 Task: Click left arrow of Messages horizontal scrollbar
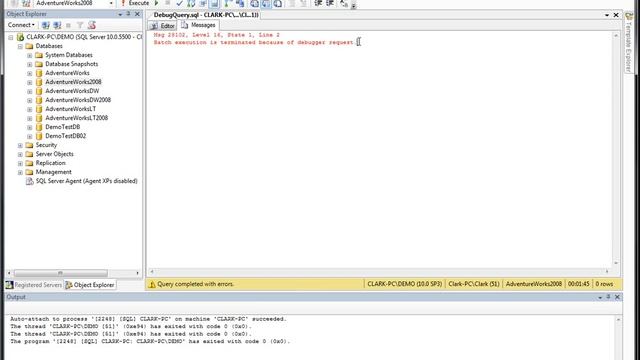click(x=152, y=271)
